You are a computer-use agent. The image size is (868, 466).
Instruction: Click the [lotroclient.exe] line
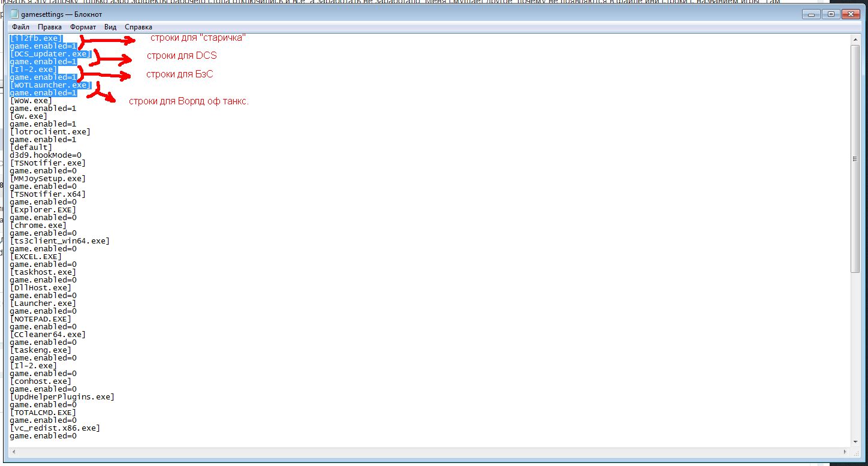[x=50, y=131]
